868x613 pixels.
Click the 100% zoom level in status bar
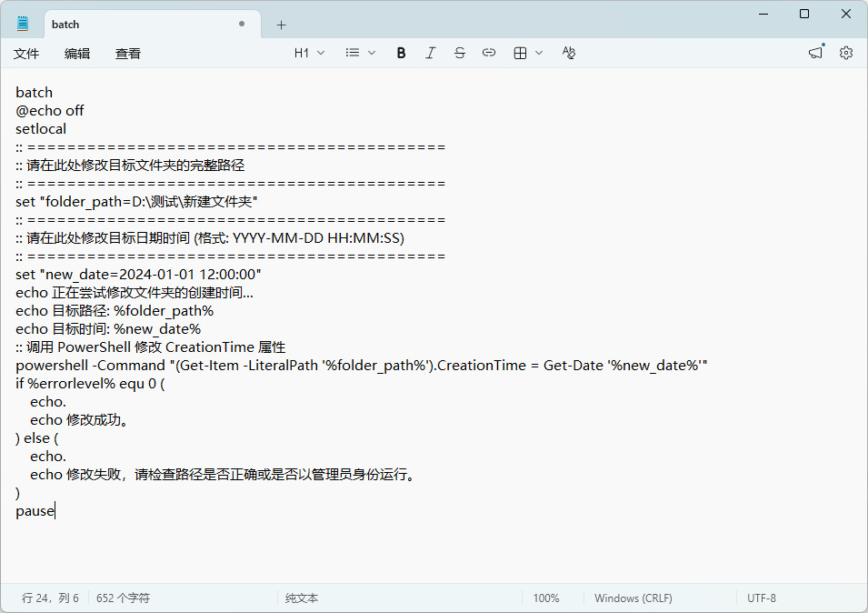point(546,598)
